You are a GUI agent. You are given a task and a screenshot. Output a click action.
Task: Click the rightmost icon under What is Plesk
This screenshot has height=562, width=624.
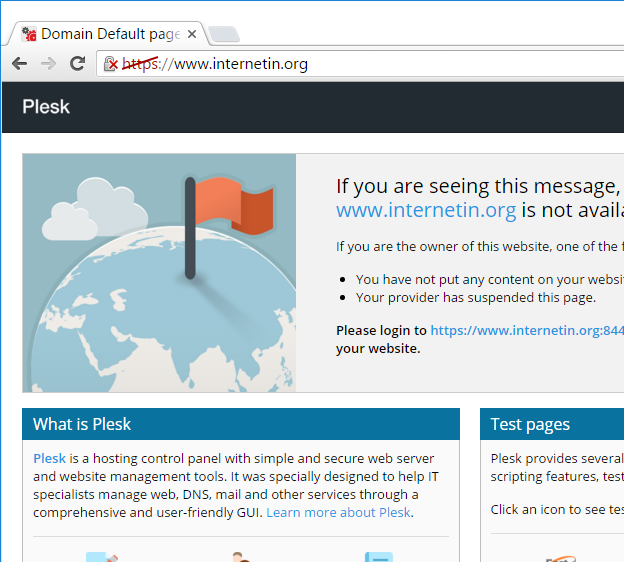tap(378, 556)
